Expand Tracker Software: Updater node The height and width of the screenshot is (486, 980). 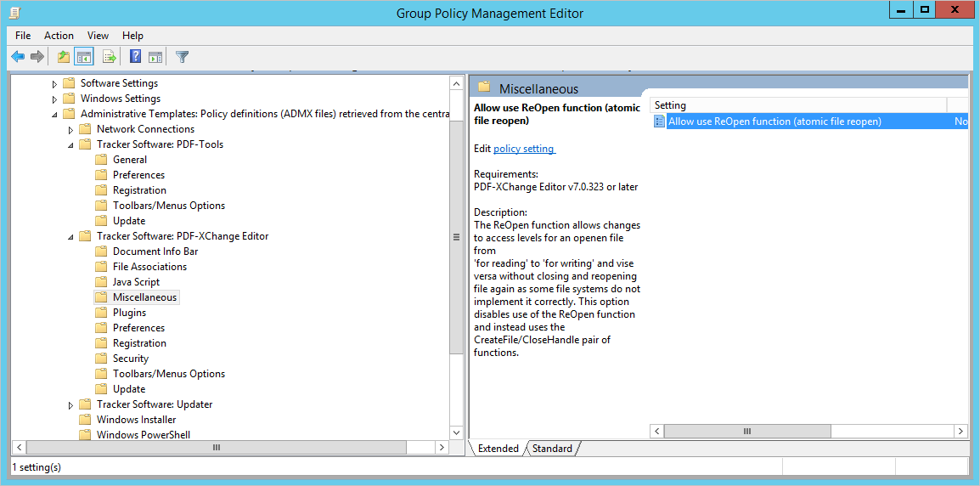click(70, 404)
